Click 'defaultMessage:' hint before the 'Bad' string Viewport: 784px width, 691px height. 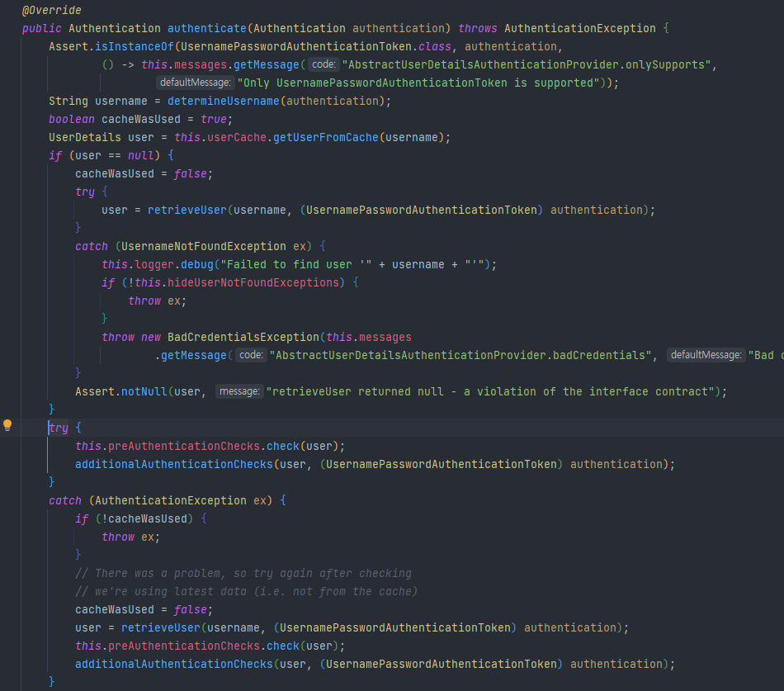pyautogui.click(x=706, y=355)
